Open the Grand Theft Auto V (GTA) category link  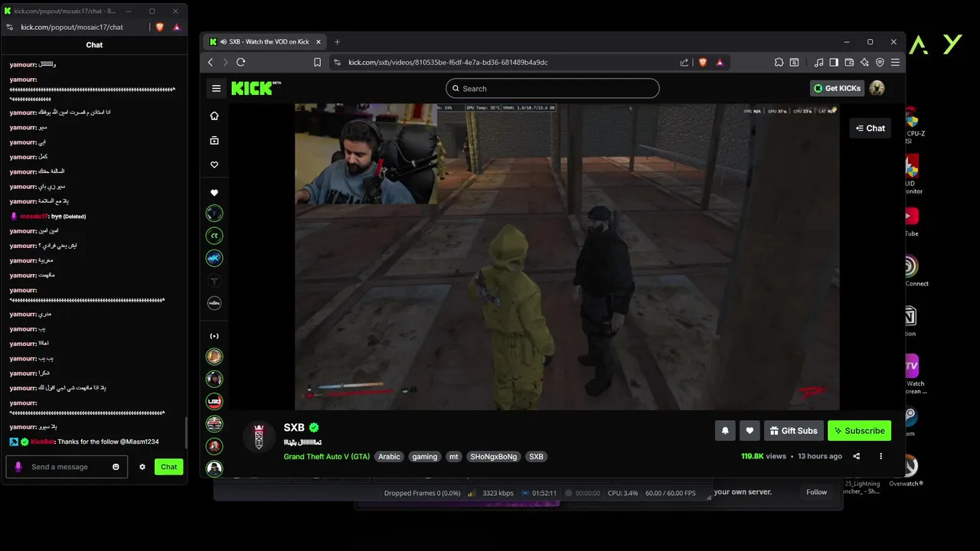click(327, 457)
